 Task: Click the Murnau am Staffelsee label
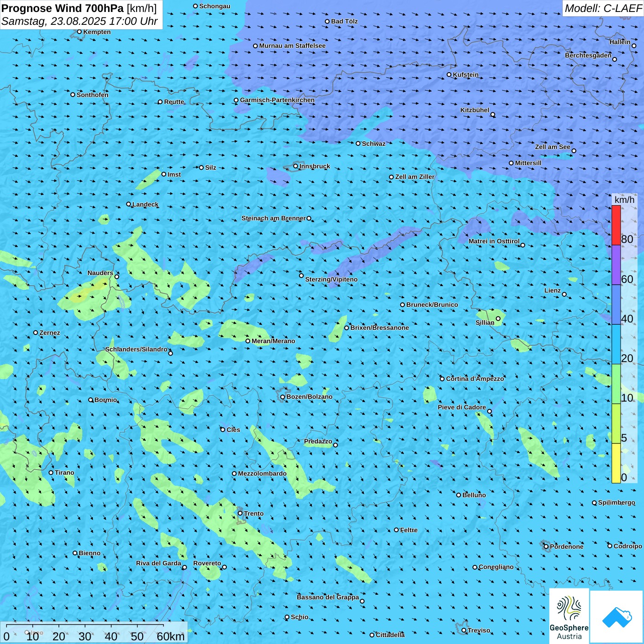[292, 46]
